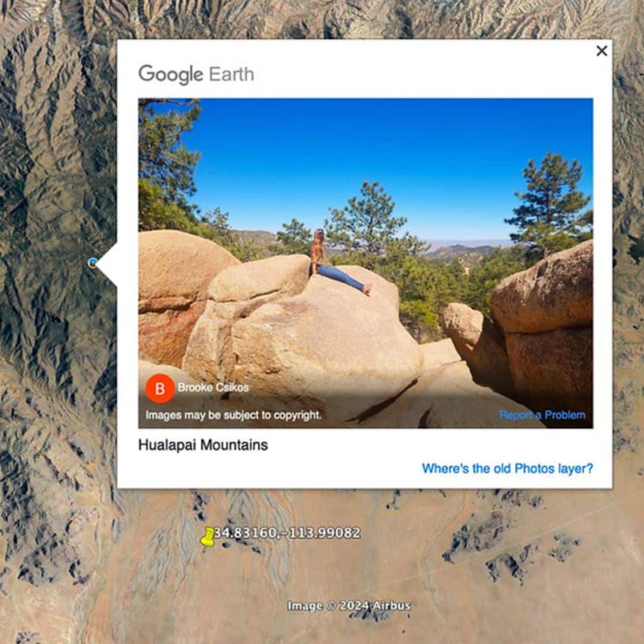Click "Images may be subject to copyright" text
The width and height of the screenshot is (644, 644).
tap(233, 415)
